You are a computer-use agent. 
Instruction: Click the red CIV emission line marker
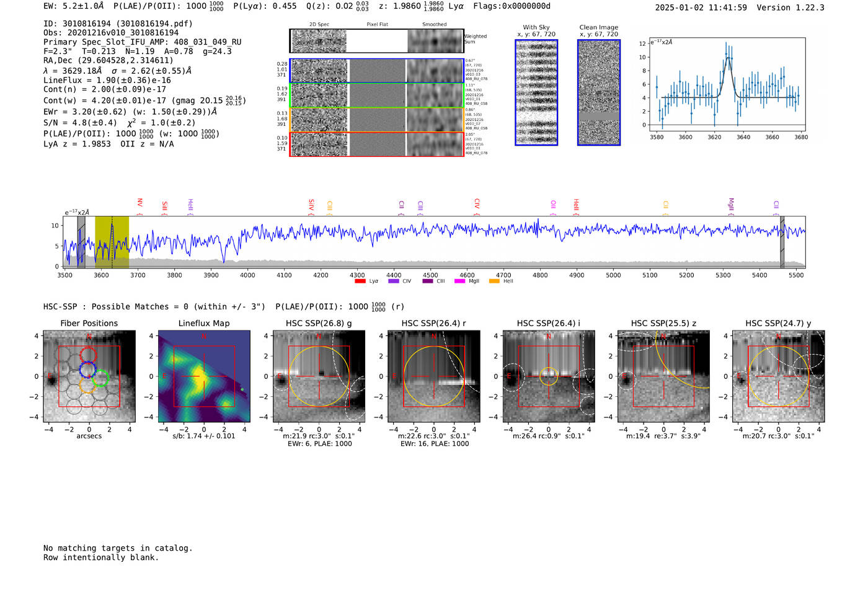477,207
